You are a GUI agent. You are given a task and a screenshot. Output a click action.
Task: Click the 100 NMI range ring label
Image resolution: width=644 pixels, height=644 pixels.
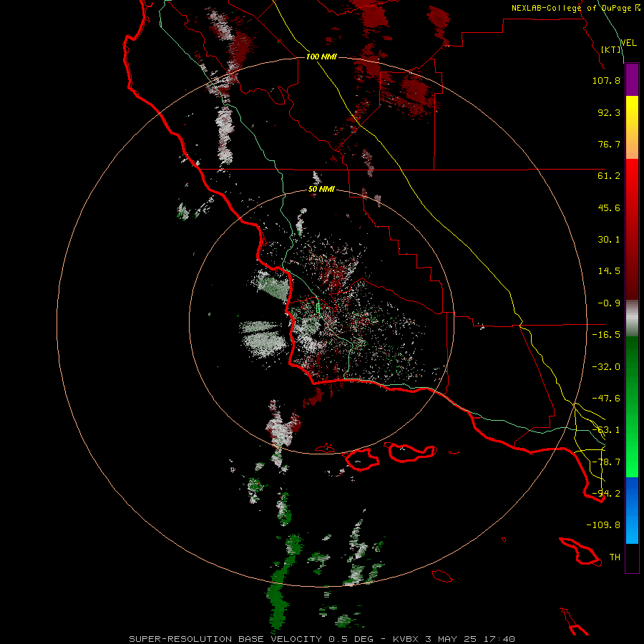coord(321,57)
